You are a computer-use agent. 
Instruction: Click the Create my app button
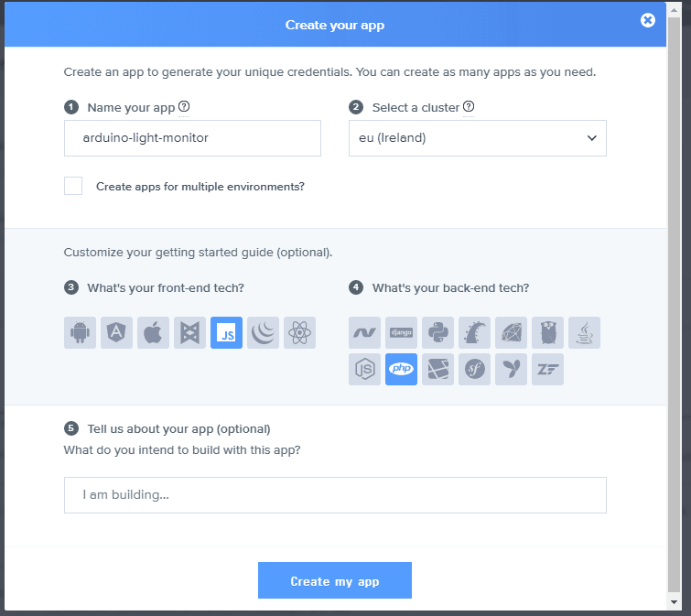coord(335,580)
